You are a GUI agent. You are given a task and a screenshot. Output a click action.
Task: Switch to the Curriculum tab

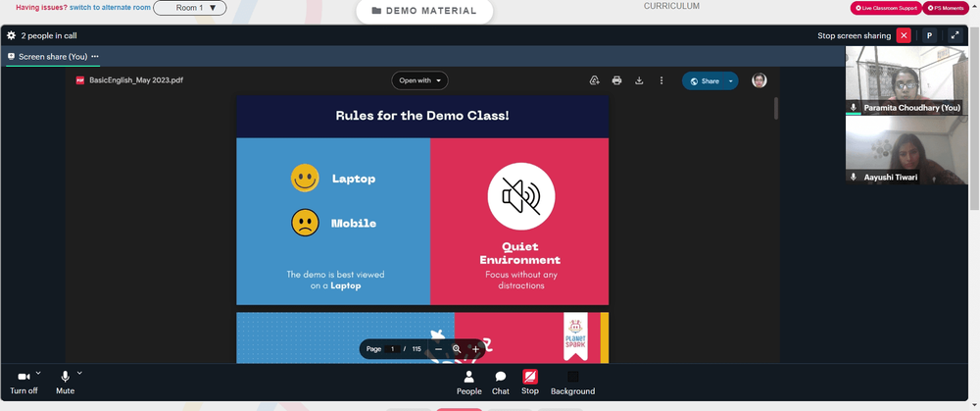click(x=672, y=6)
